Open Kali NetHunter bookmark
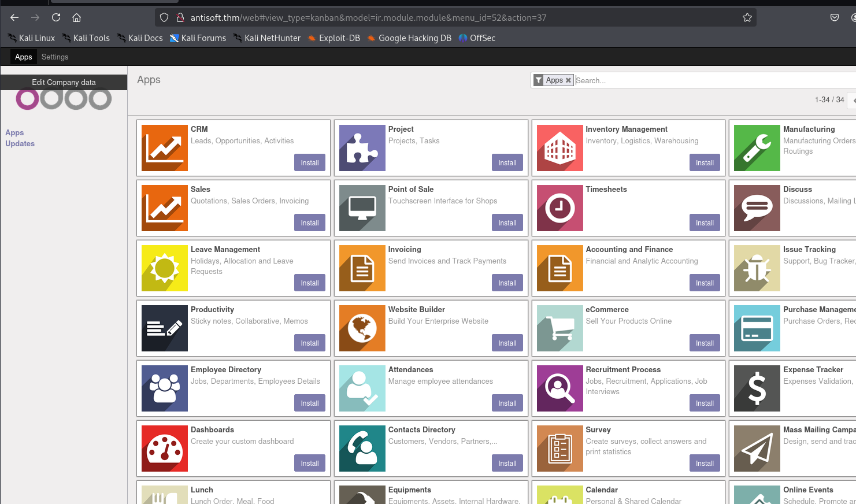Viewport: 856px width, 504px height. click(x=266, y=38)
